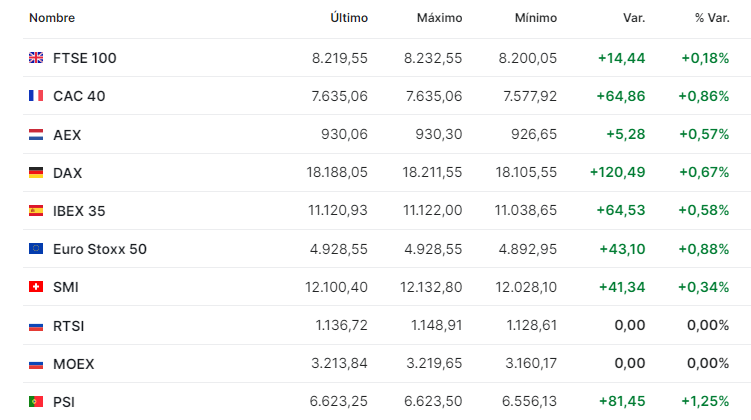Open the MOEX index link
The height and width of the screenshot is (420, 751).
(74, 364)
